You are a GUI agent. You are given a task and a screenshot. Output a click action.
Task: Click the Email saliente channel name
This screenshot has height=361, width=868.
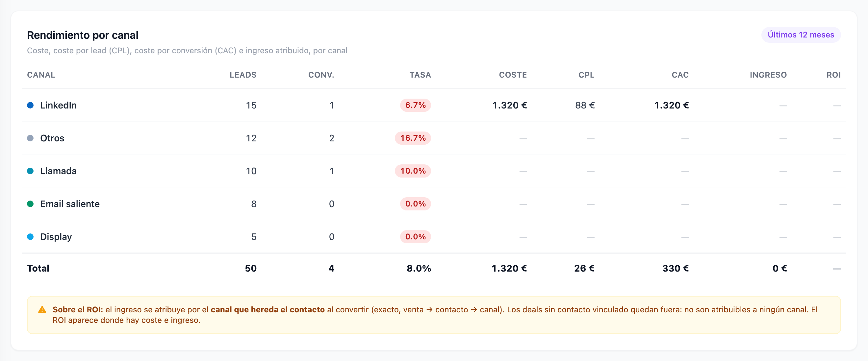point(70,204)
